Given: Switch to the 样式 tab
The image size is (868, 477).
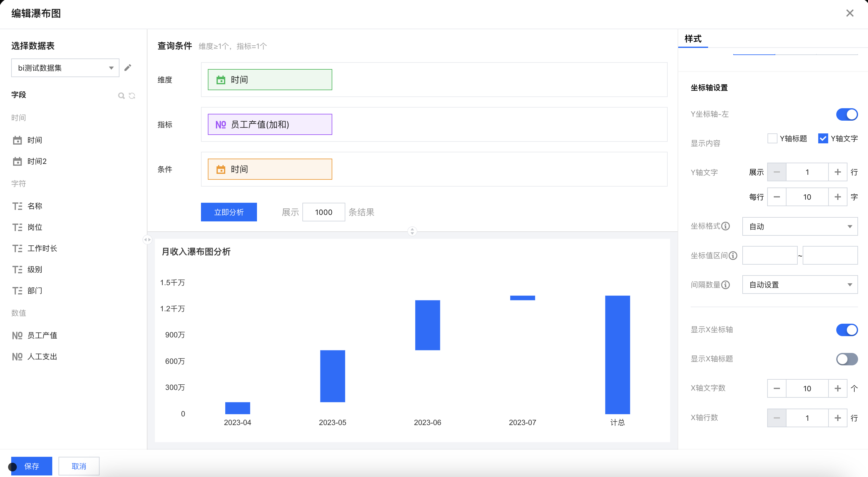Looking at the screenshot, I should 693,39.
